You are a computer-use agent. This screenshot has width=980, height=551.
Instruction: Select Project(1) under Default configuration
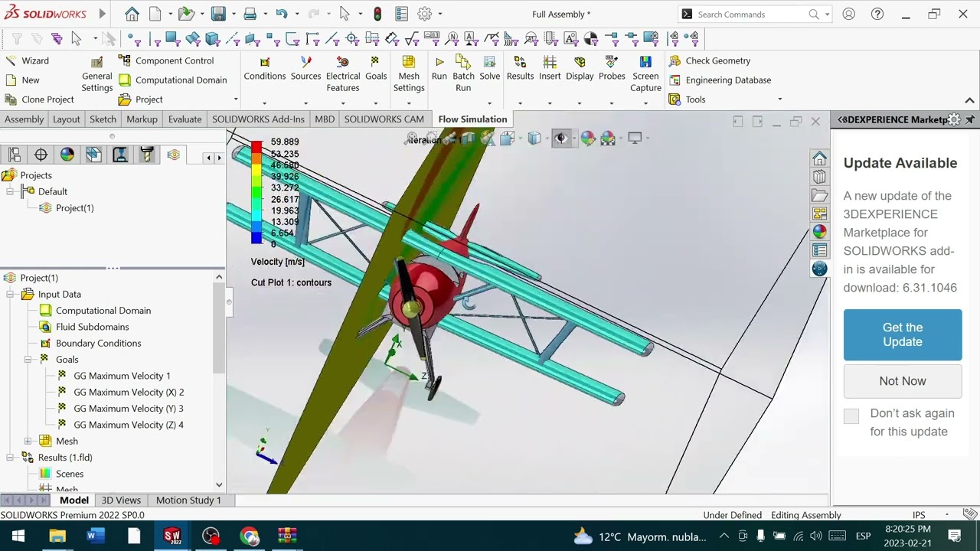74,208
